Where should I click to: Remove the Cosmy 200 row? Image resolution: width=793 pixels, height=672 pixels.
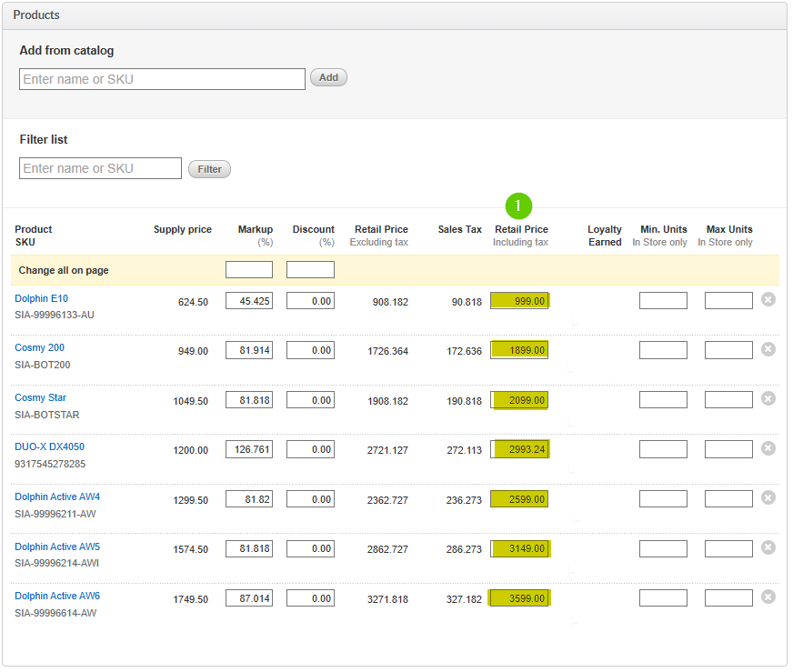coord(768,349)
